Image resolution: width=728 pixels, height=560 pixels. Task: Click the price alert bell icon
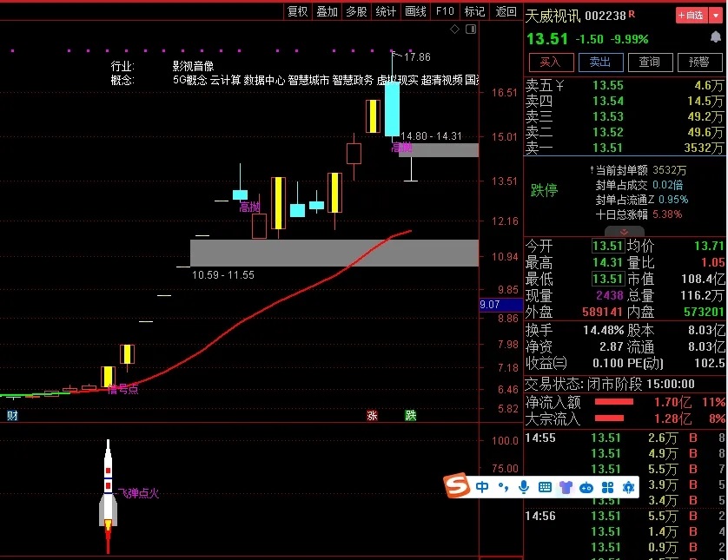pyautogui.click(x=716, y=37)
